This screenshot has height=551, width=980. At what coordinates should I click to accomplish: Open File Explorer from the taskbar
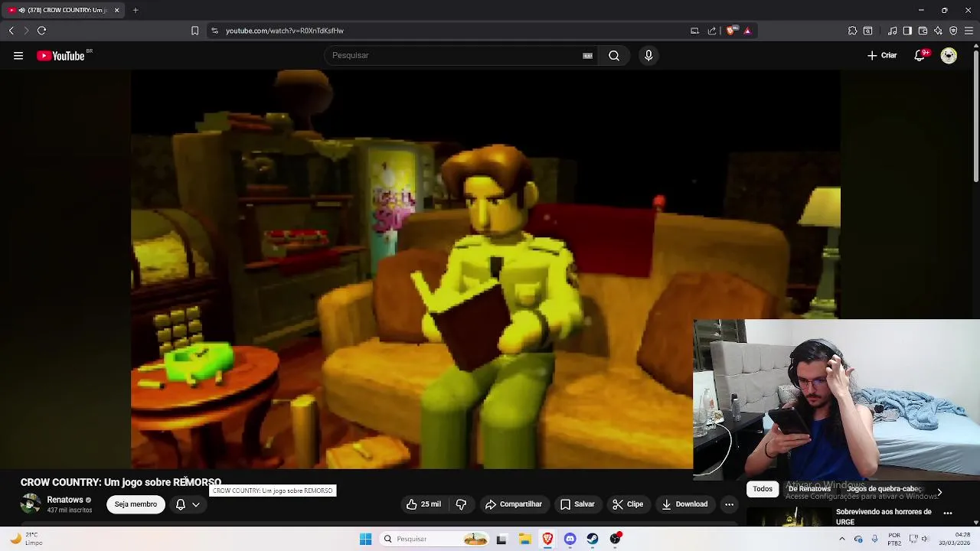point(524,539)
